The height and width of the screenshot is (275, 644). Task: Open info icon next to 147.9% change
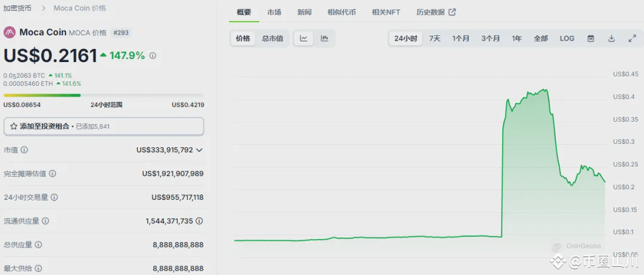(x=153, y=55)
